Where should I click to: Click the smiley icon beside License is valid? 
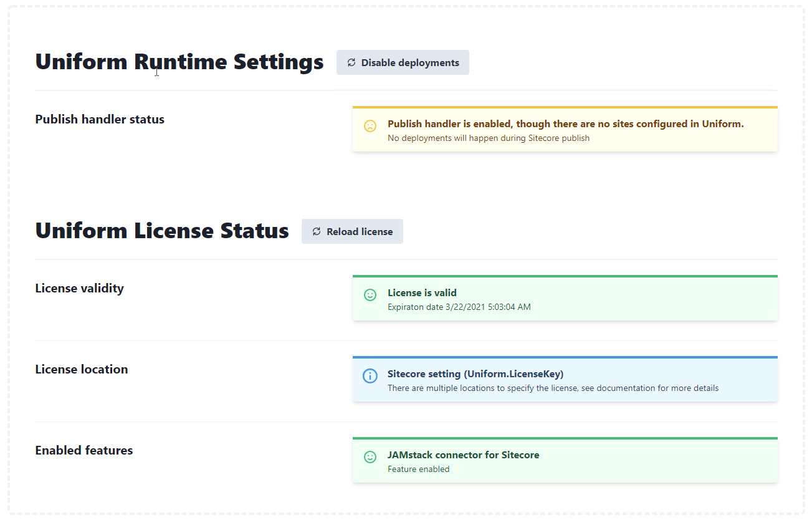370,295
